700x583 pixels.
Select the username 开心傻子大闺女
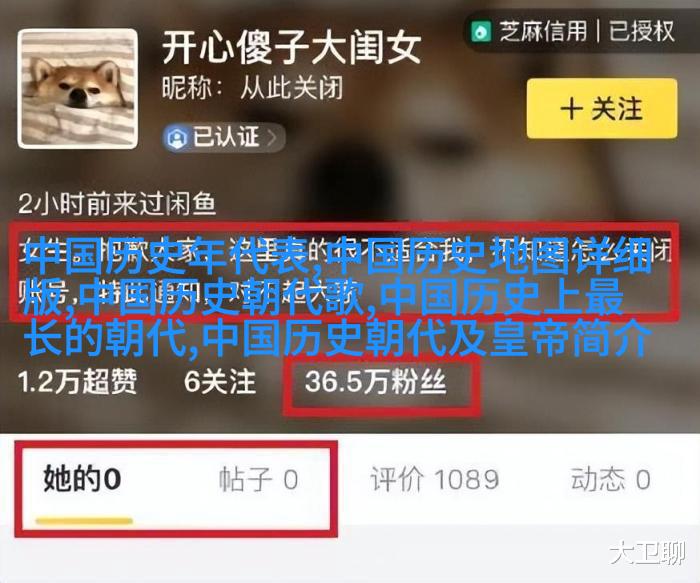click(x=292, y=47)
